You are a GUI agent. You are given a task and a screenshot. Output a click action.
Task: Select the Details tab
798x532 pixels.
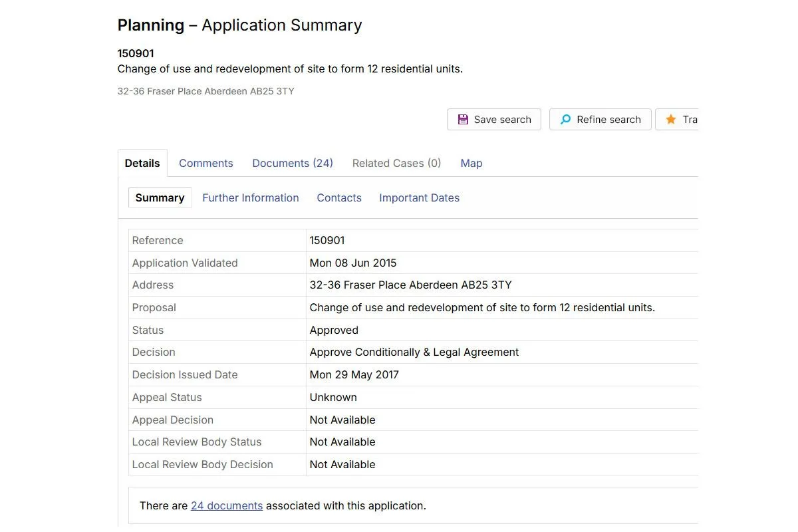coord(142,163)
